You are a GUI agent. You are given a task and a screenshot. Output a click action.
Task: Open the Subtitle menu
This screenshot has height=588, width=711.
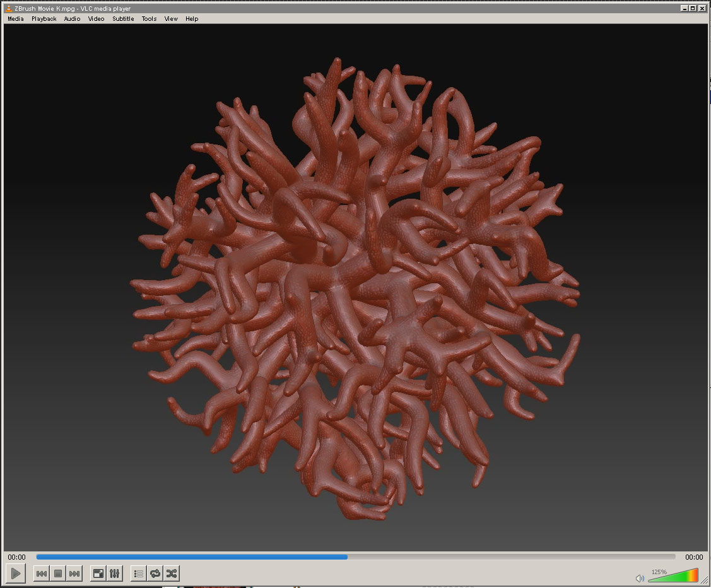click(x=123, y=19)
